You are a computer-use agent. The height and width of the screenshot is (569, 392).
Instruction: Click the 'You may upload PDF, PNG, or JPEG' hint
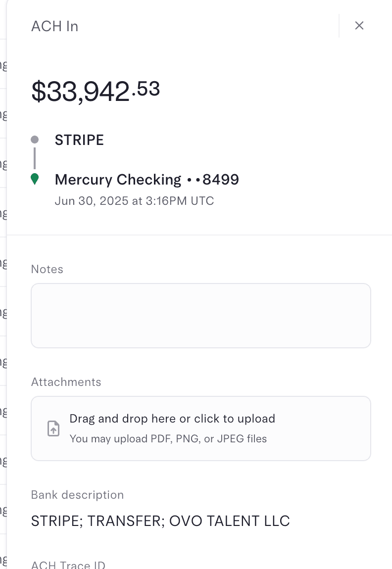pyautogui.click(x=168, y=439)
